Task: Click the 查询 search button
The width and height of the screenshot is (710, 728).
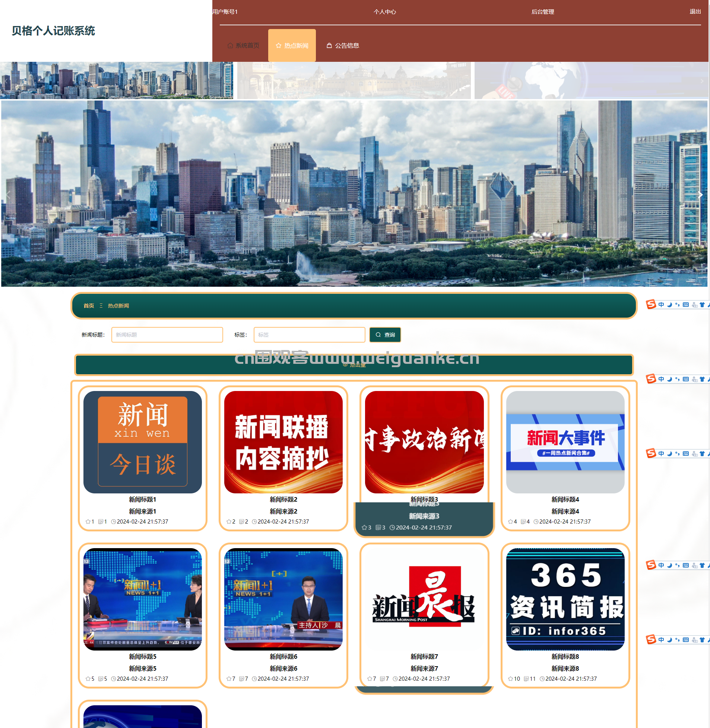Action: point(385,335)
